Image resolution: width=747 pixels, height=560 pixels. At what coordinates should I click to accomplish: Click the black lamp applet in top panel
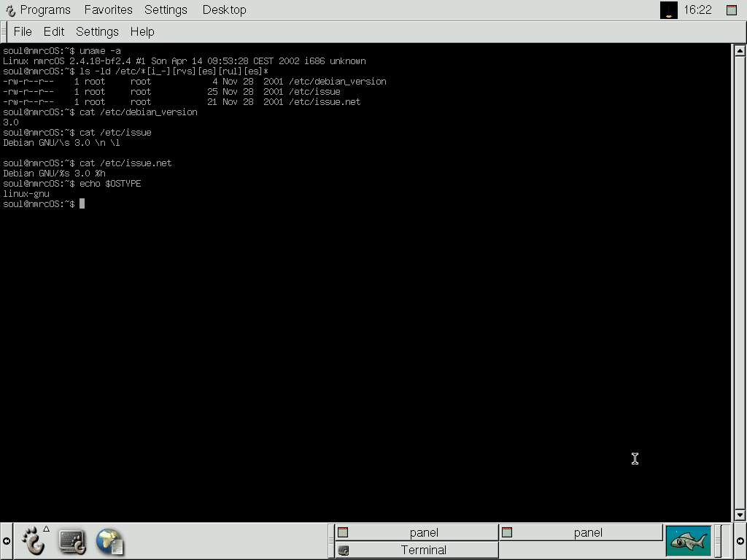click(668, 10)
